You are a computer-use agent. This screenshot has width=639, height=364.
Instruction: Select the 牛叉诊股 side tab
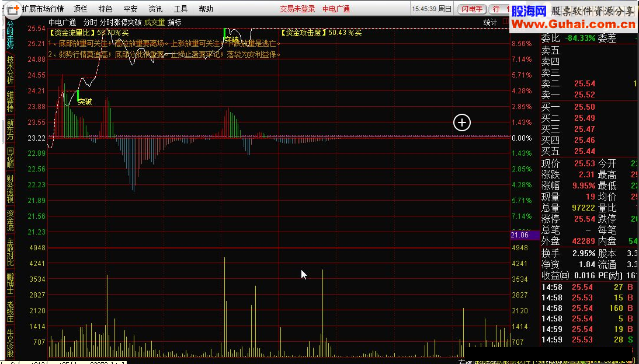10,343
